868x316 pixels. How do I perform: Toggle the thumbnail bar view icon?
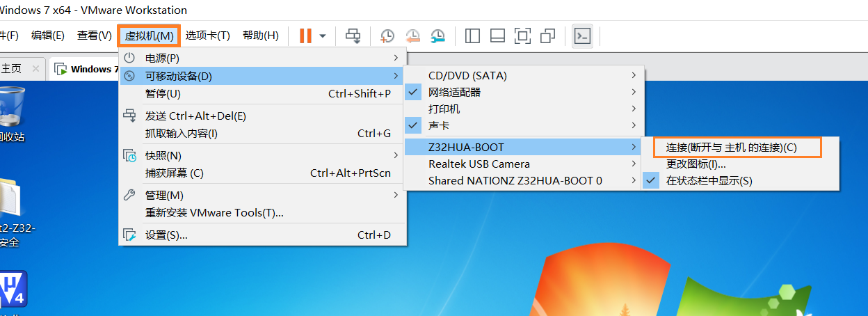point(497,35)
